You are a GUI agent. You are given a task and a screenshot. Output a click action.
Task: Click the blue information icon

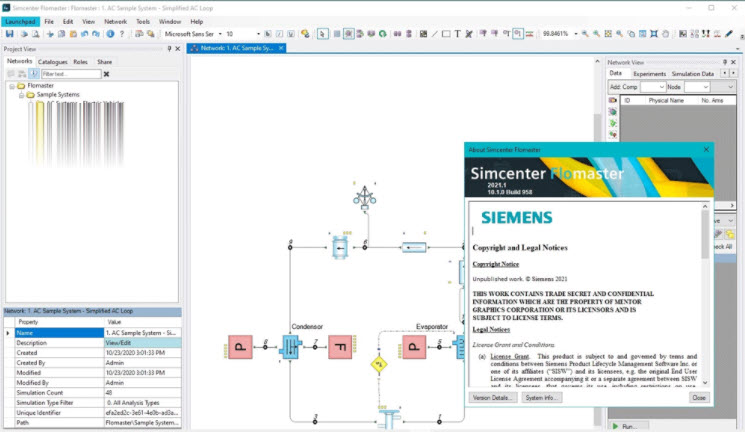110,34
